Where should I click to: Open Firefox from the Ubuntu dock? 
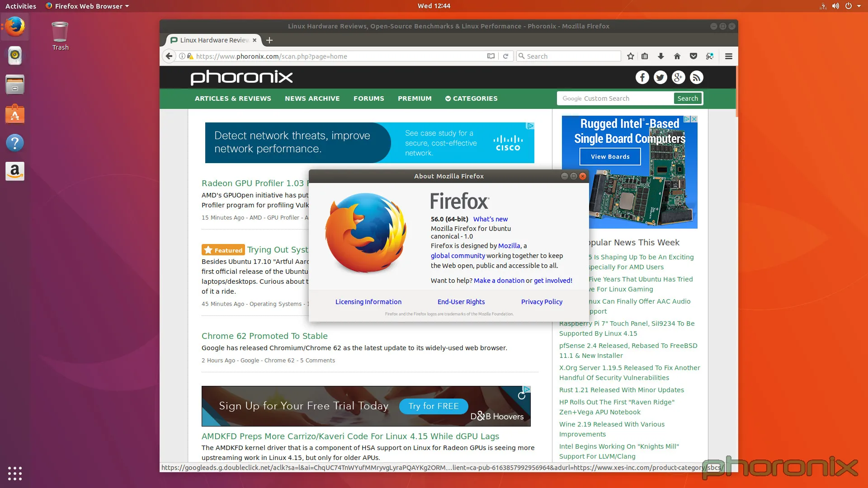[15, 26]
